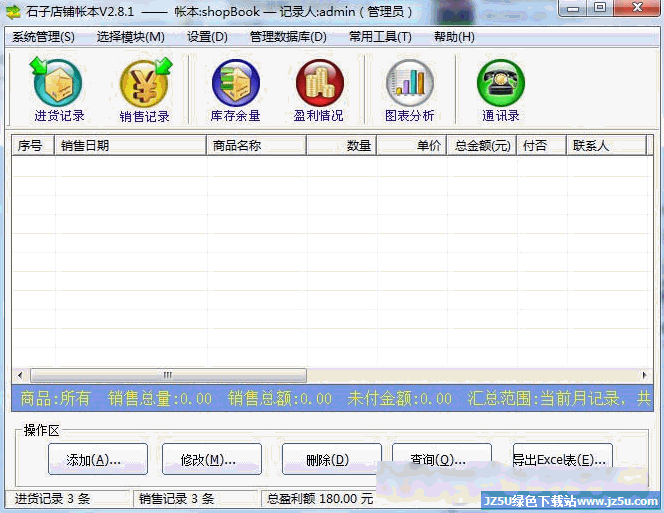Click the 销售记录 3 条 status entry
This screenshot has height=513, width=664.
tap(177, 499)
